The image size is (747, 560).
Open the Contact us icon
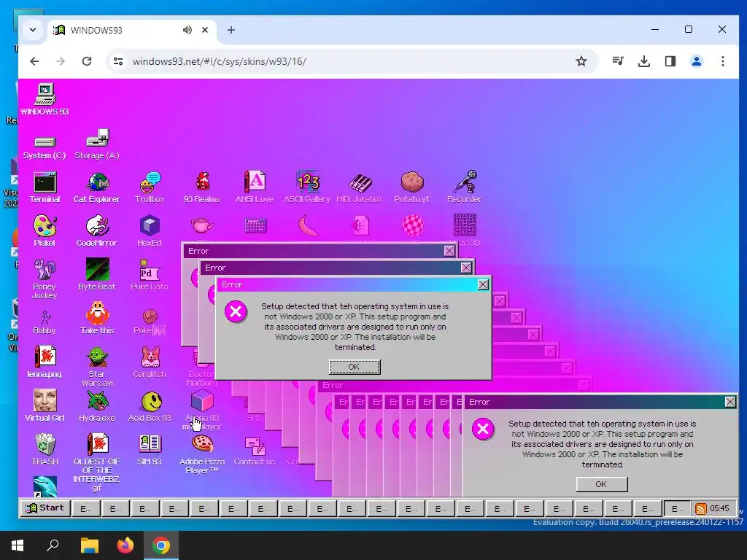click(255, 451)
